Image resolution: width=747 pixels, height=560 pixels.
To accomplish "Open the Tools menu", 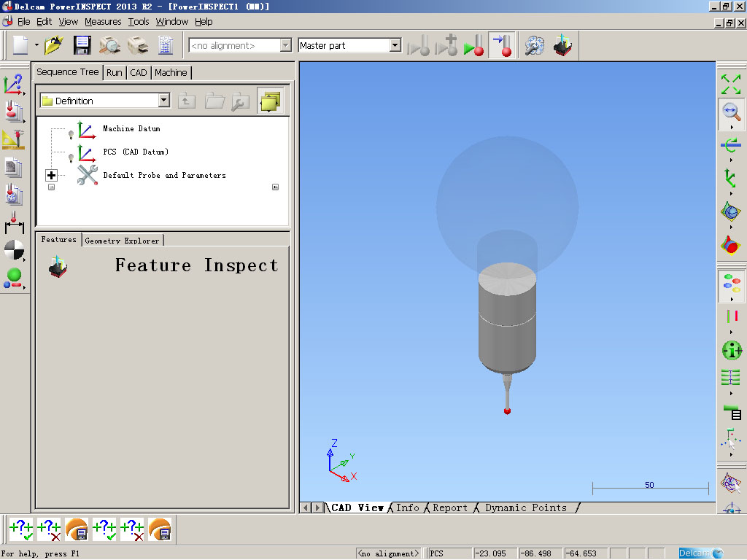I will [x=139, y=22].
